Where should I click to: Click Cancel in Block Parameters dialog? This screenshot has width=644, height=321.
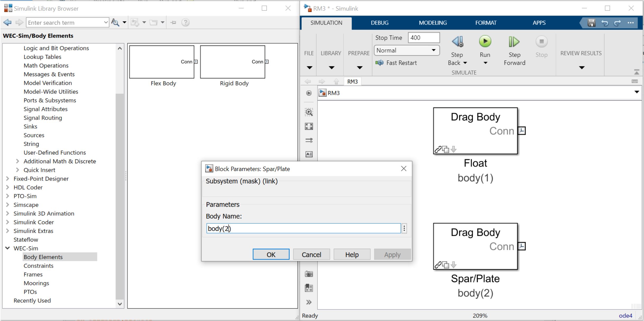[x=311, y=255]
